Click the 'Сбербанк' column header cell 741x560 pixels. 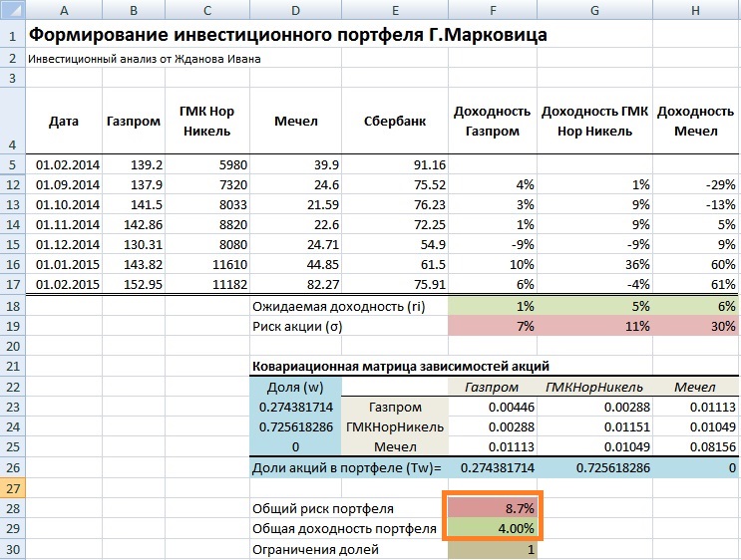pos(395,121)
